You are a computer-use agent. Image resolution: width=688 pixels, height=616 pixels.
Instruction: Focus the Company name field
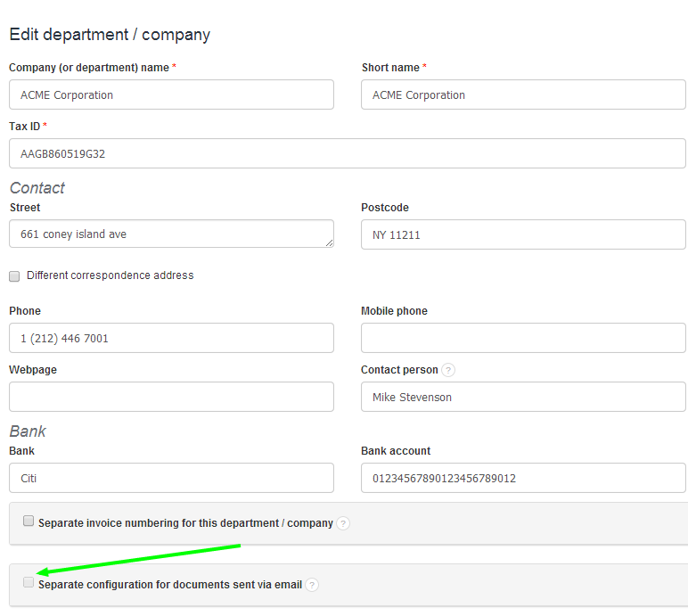(172, 94)
